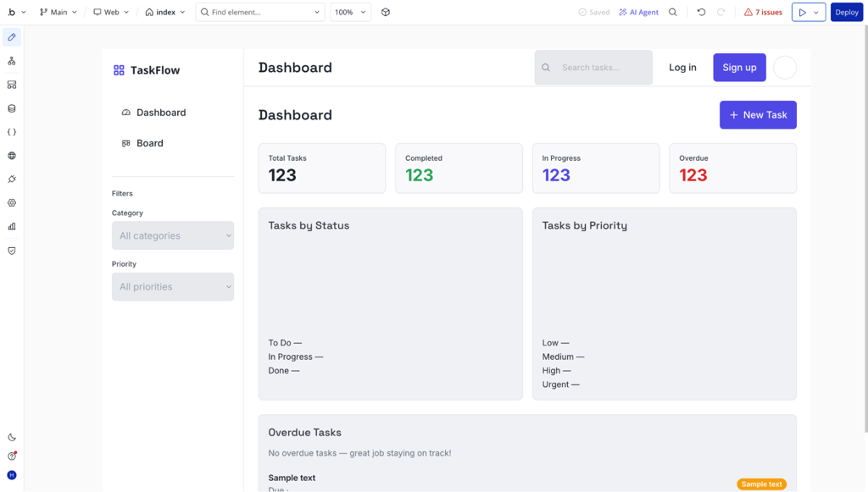Click the 'Done —' legend text
Viewport: 868px width, 492px height.
[284, 370]
